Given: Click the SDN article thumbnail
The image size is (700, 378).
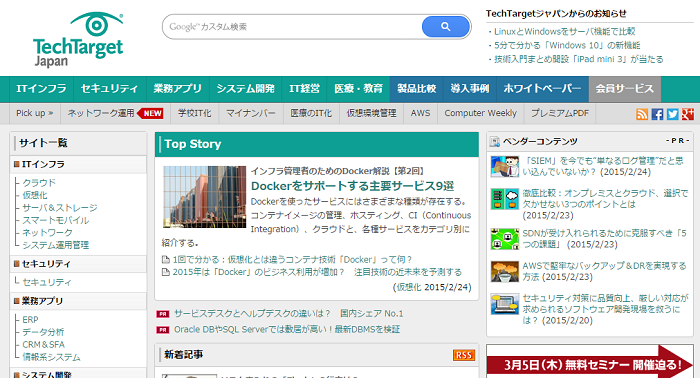Looking at the screenshot, I should tap(504, 239).
